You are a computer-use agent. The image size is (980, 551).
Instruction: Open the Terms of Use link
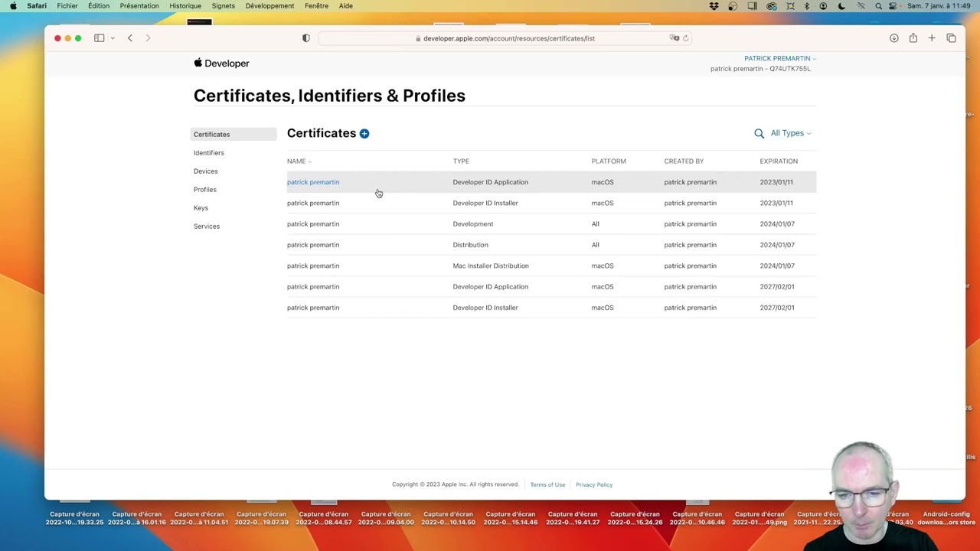coord(547,485)
